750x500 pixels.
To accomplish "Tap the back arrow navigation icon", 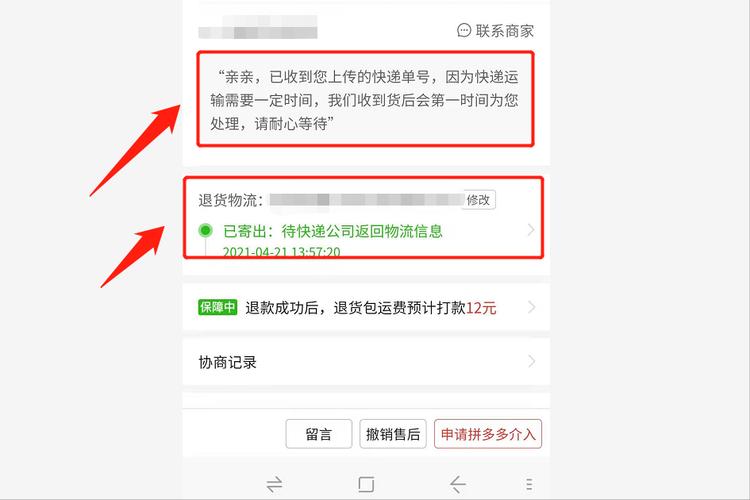I will [458, 484].
